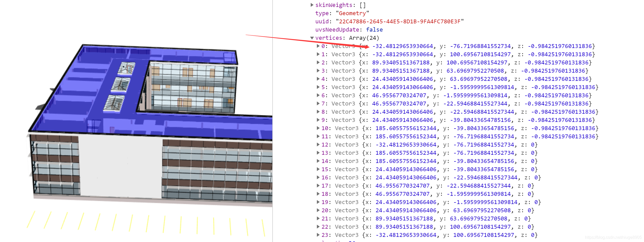Click x value of vertex 17
The image size is (644, 242).
tap(402, 186)
